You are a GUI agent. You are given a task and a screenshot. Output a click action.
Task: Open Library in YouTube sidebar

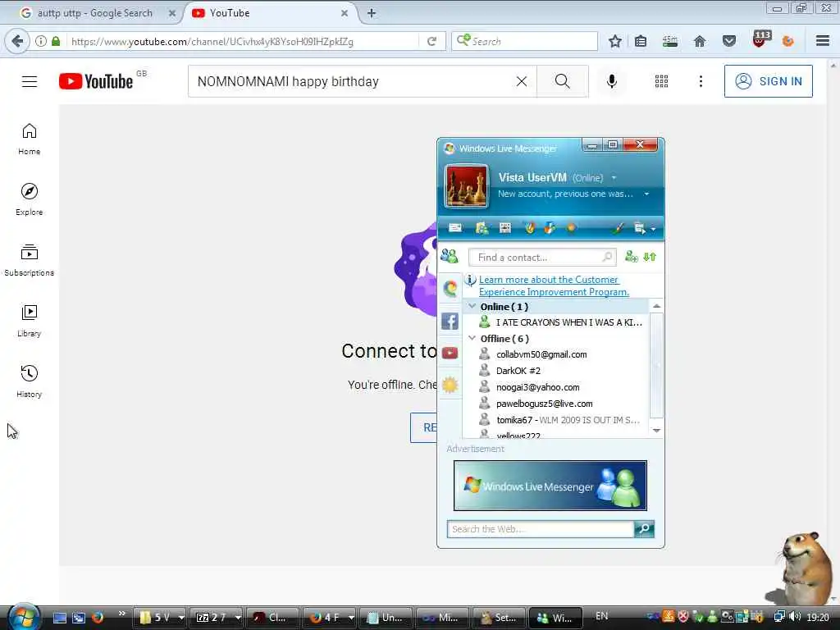[30, 321]
